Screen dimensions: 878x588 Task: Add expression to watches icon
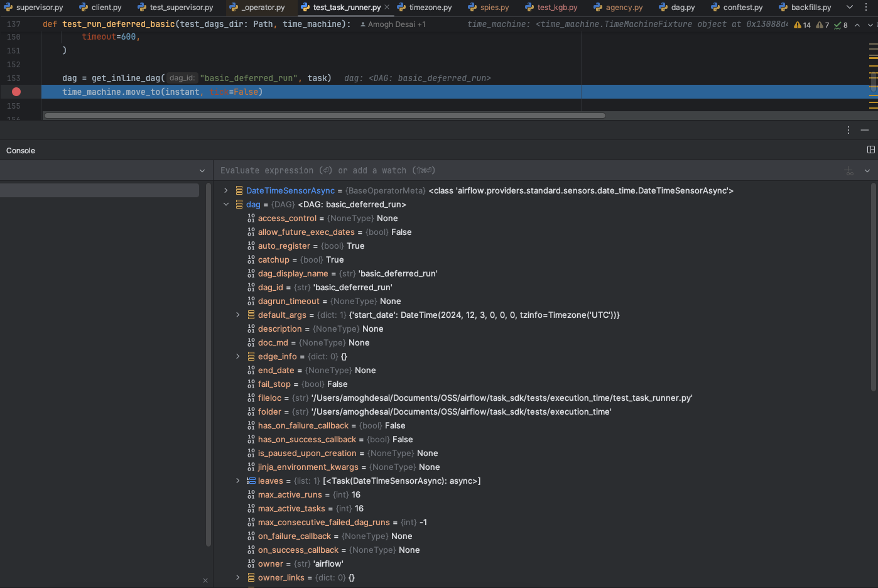coord(849,171)
